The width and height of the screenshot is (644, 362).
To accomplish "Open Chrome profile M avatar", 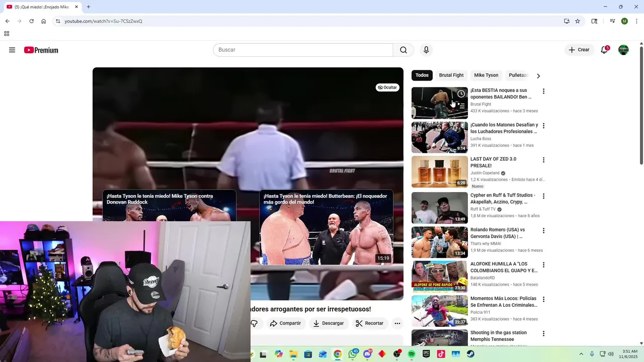I will pos(624,21).
